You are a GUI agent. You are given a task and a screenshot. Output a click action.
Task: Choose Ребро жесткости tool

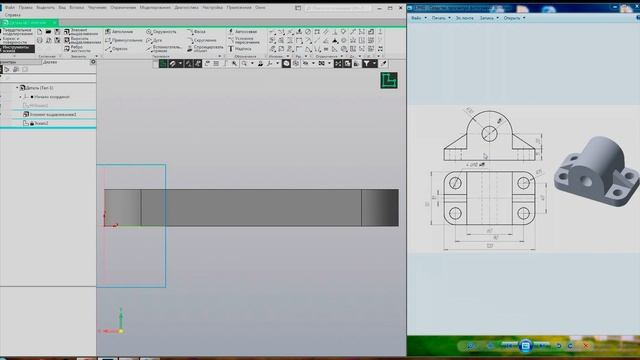click(x=78, y=49)
